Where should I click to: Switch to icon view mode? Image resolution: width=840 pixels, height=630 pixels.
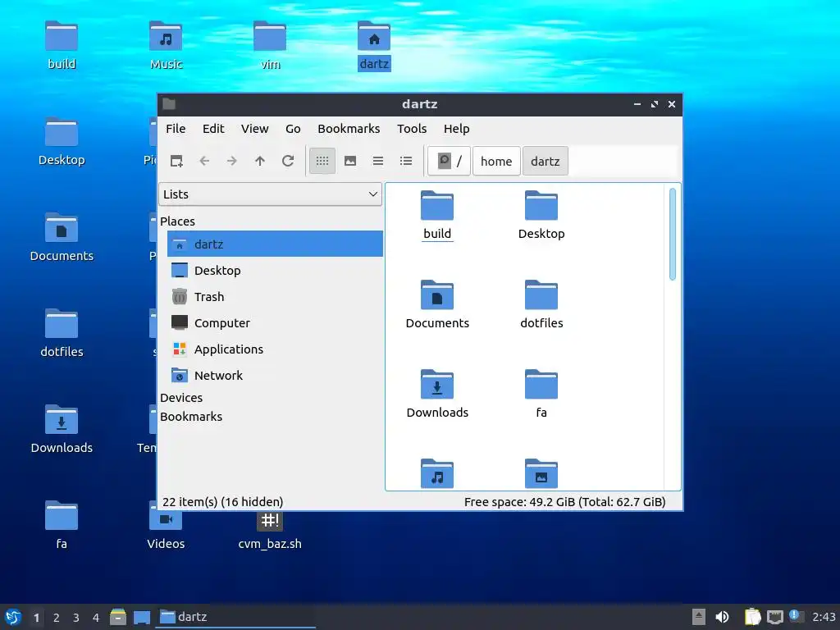pyautogui.click(x=322, y=161)
